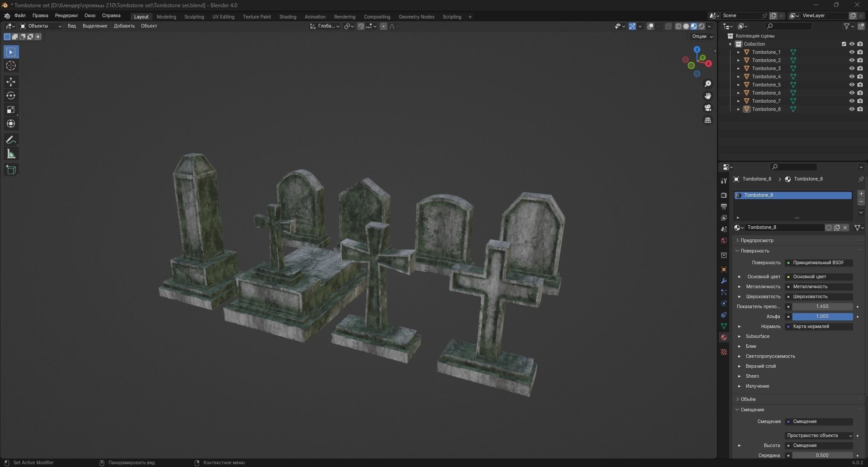Remove the selected material slot
The height and width of the screenshot is (467, 868).
click(x=861, y=202)
